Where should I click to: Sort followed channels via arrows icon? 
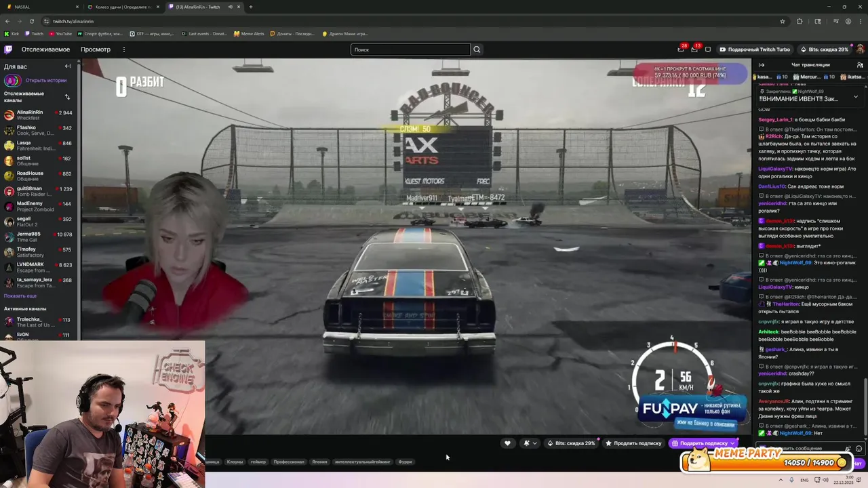click(67, 97)
